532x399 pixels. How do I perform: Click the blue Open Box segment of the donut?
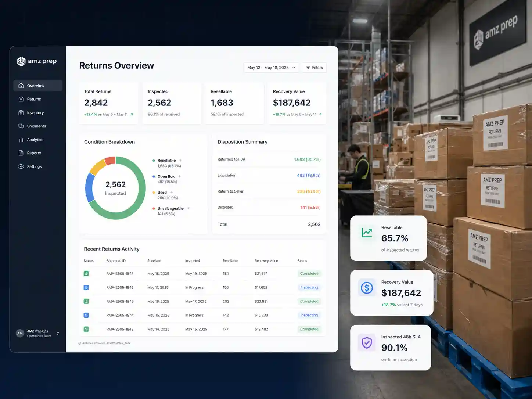click(x=89, y=188)
